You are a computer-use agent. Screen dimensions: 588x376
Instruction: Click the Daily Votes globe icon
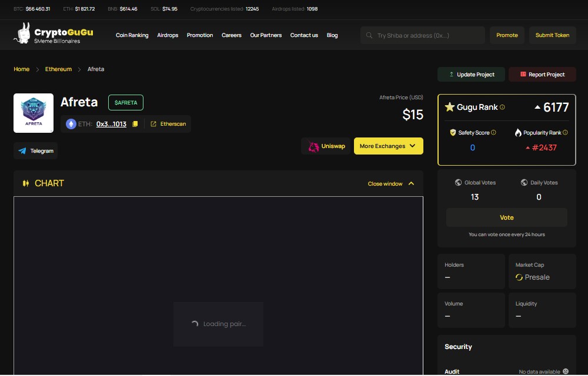pyautogui.click(x=524, y=182)
